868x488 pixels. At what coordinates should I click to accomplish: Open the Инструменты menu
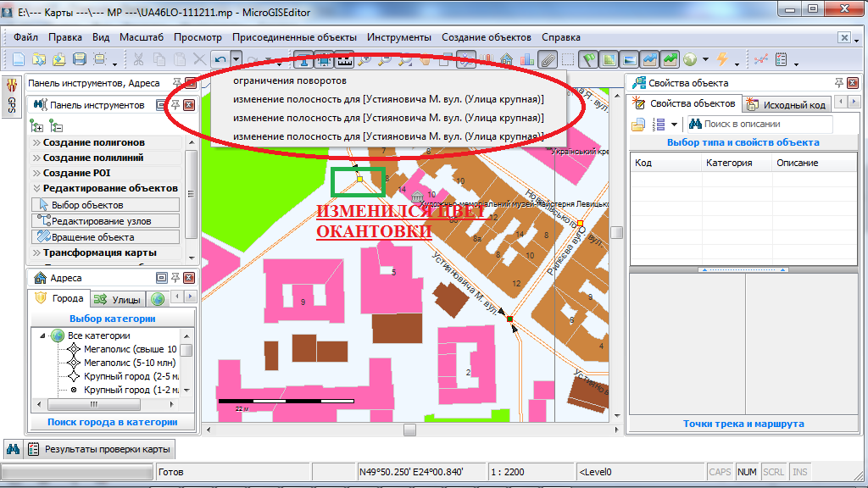(x=398, y=37)
